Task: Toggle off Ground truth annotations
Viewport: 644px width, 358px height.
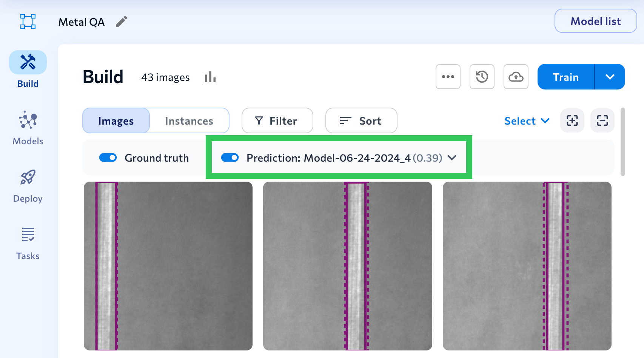Action: coord(108,157)
